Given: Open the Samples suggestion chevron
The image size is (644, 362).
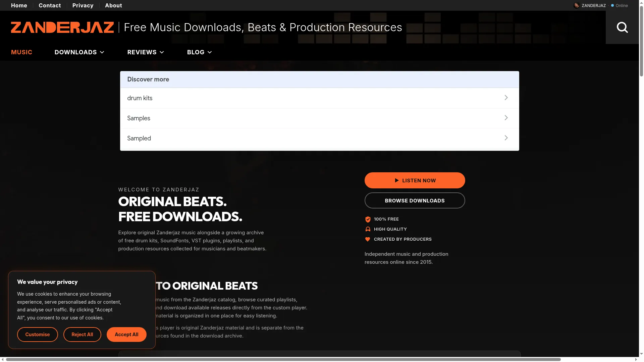Looking at the screenshot, I should (x=506, y=118).
